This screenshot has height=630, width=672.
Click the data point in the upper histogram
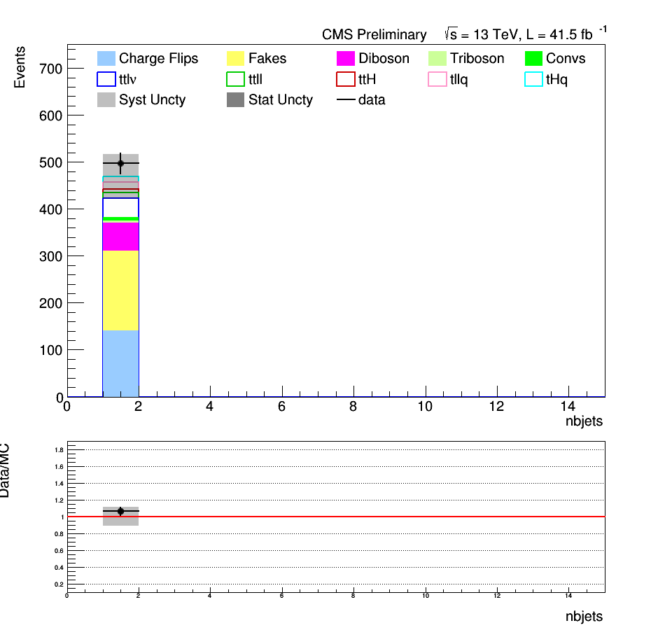(120, 163)
